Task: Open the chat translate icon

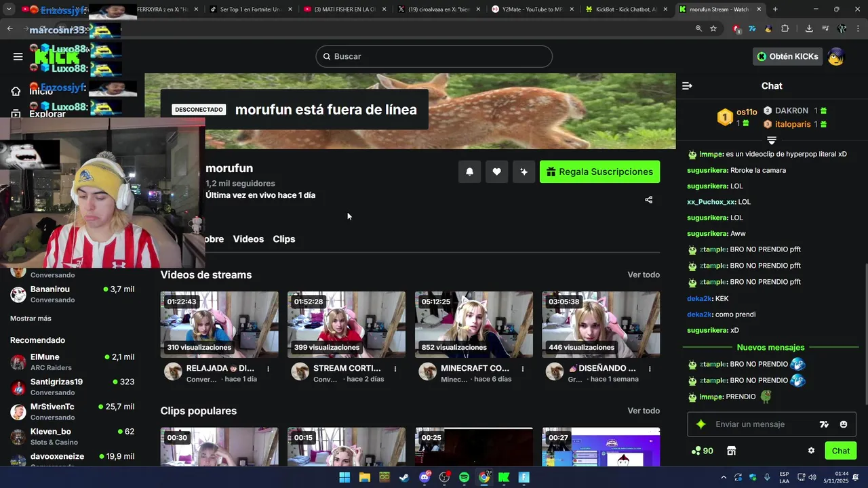Action: (824, 424)
